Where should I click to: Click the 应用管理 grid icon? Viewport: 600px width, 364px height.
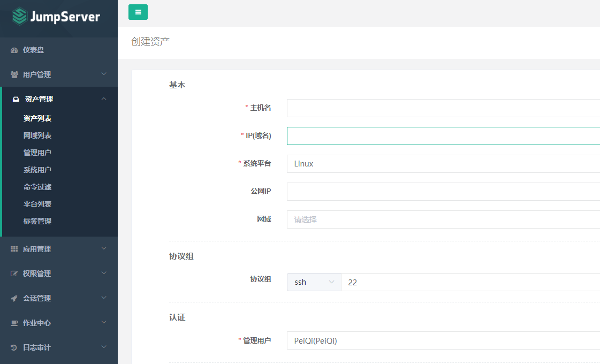14,249
